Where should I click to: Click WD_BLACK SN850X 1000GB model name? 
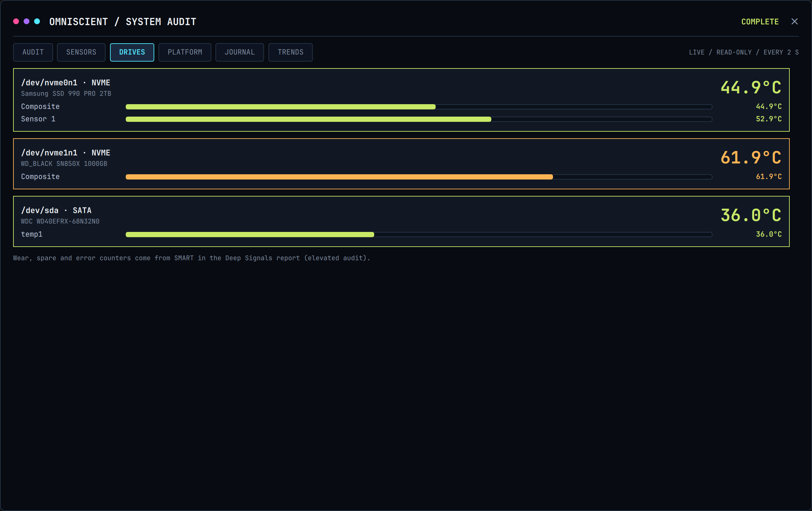pyautogui.click(x=64, y=163)
